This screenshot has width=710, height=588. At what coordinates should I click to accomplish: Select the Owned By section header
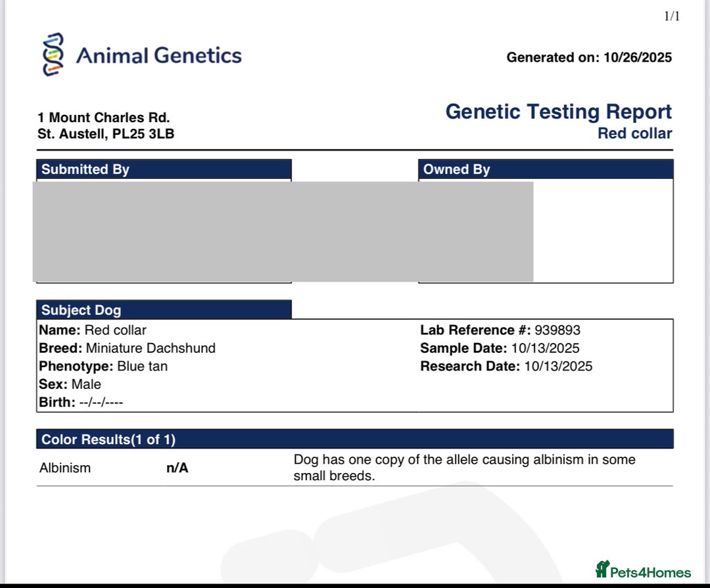click(x=456, y=170)
